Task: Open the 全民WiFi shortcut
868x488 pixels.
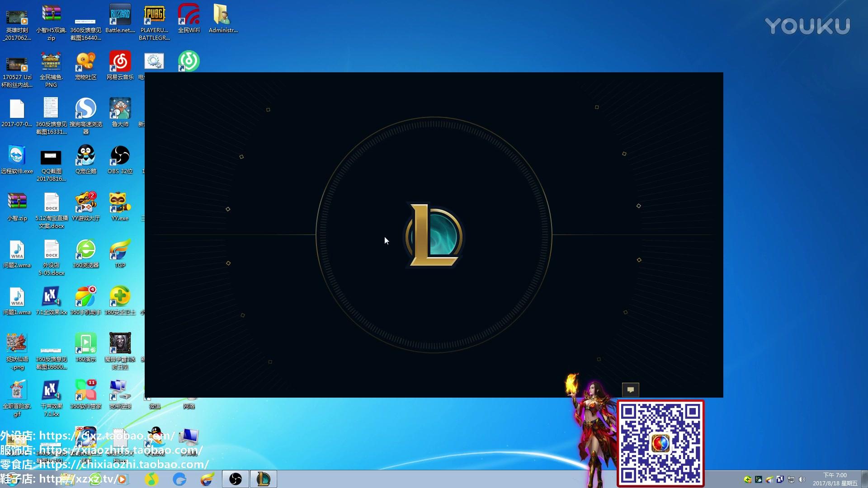Action: point(189,19)
